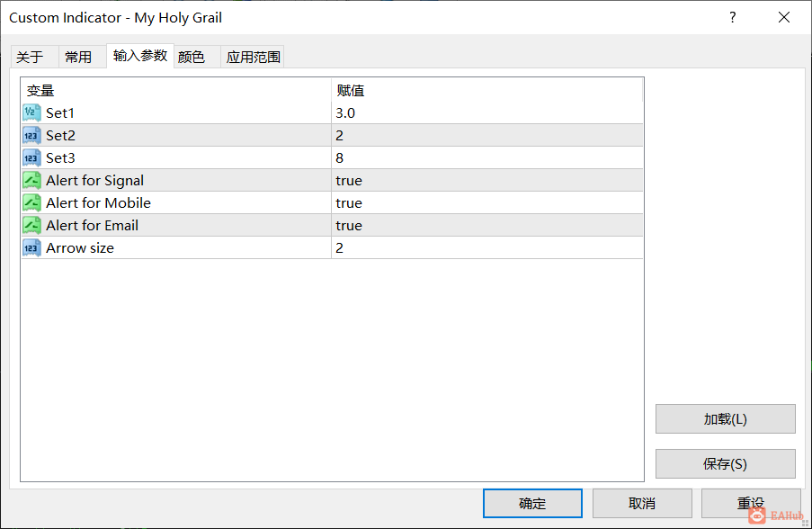Cancel the dialog with 取消
Viewport: 812px width, 529px height.
[642, 503]
